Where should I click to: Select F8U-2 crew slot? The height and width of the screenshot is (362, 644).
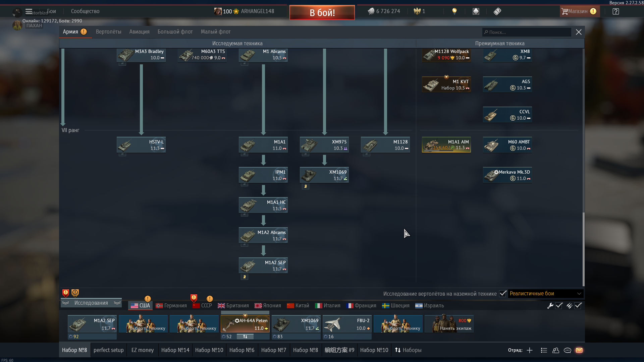pos(347,324)
